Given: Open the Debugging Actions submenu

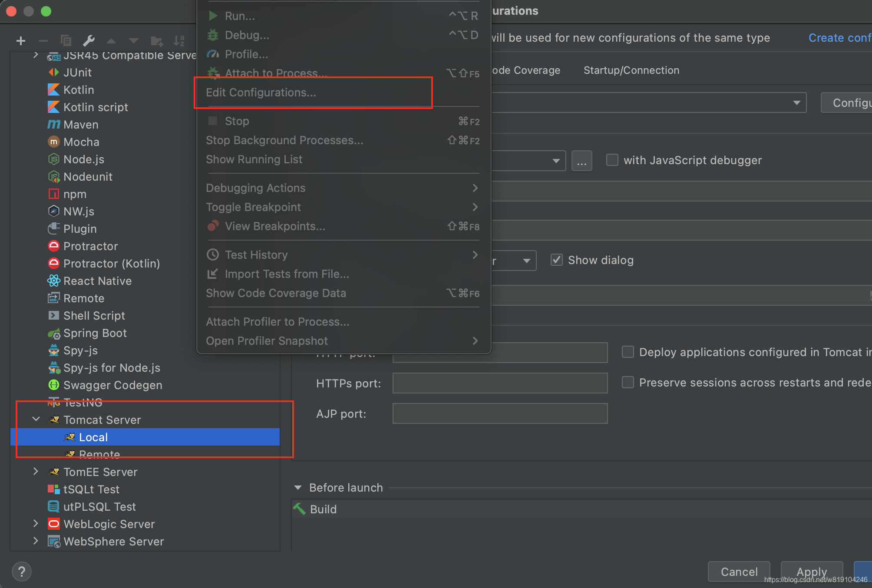Looking at the screenshot, I should tap(344, 188).
